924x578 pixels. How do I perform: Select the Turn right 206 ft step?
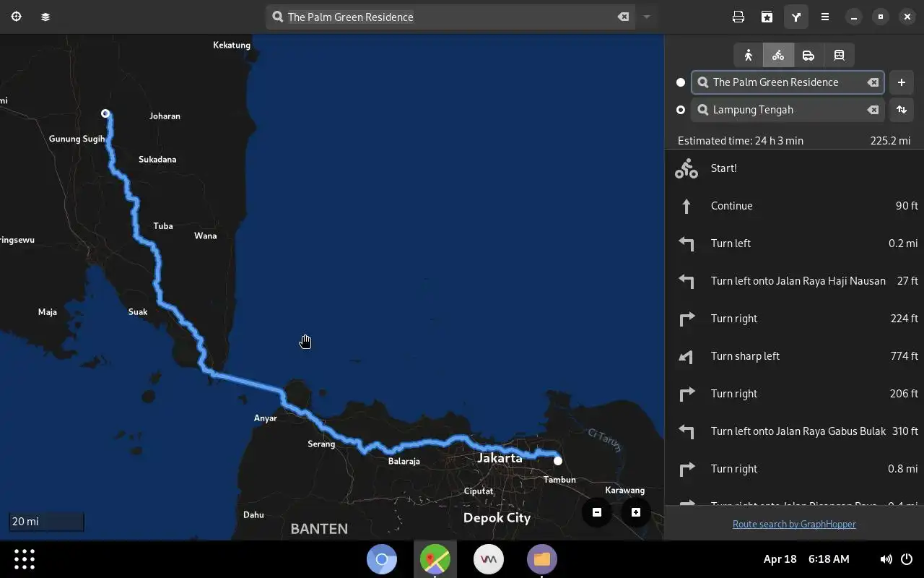tap(794, 394)
